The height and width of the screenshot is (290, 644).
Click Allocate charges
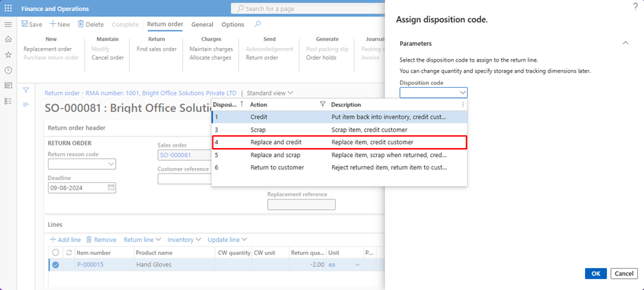coord(210,58)
